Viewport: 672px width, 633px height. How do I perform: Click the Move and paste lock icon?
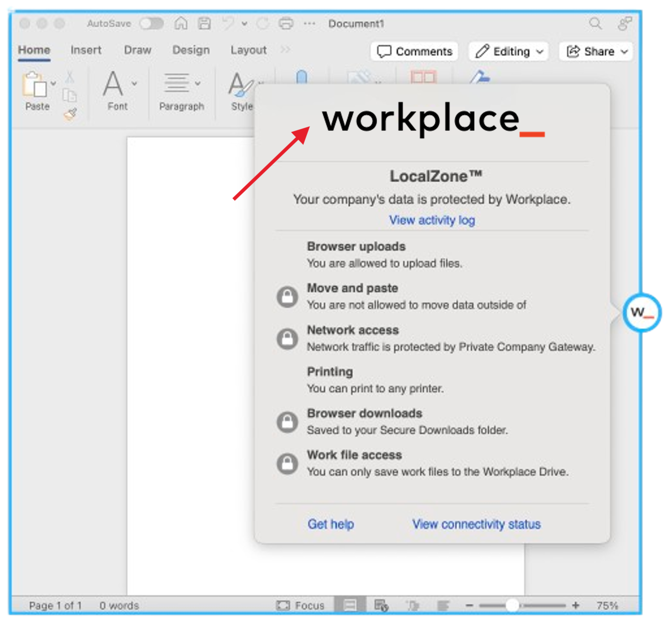click(287, 297)
